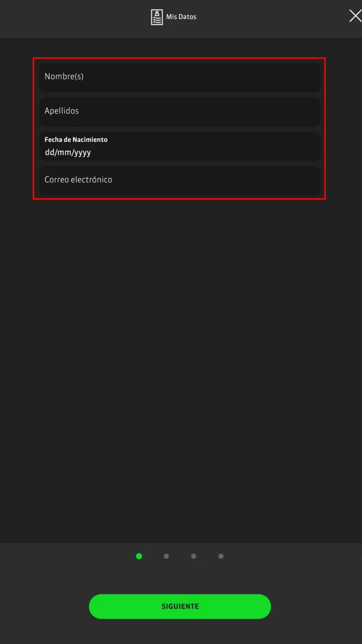Select the Nombre(s) text field
The height and width of the screenshot is (644, 362).
click(180, 77)
